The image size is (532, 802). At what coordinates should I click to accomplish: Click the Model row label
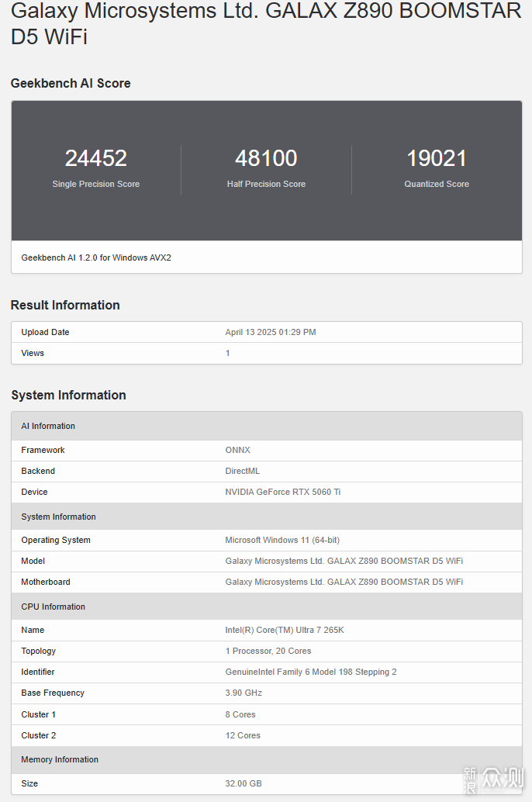[x=33, y=561]
